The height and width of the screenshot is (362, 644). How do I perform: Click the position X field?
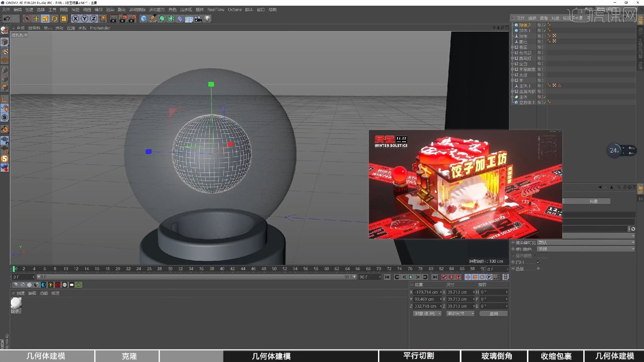(427, 292)
